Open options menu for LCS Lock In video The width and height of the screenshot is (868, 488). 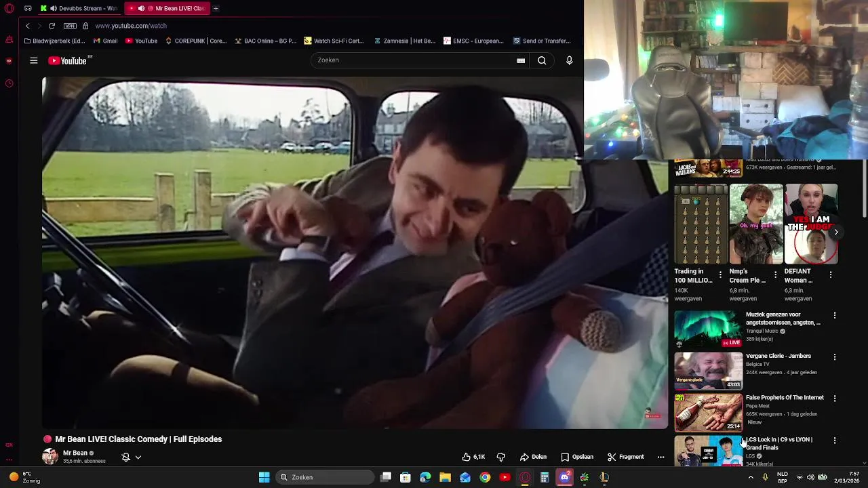pyautogui.click(x=835, y=441)
